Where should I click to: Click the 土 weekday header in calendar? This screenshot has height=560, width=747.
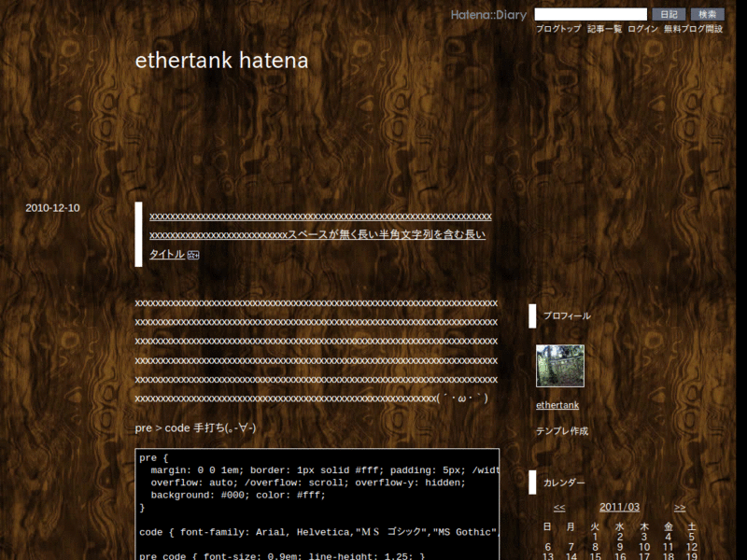point(692,526)
